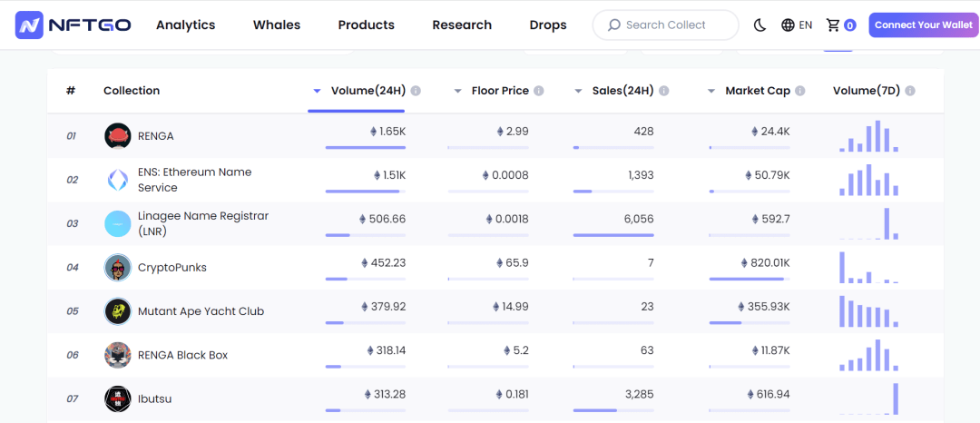Viewport: 980px width, 423px height.
Task: Sort by Floor Price arrow
Action: point(457,91)
